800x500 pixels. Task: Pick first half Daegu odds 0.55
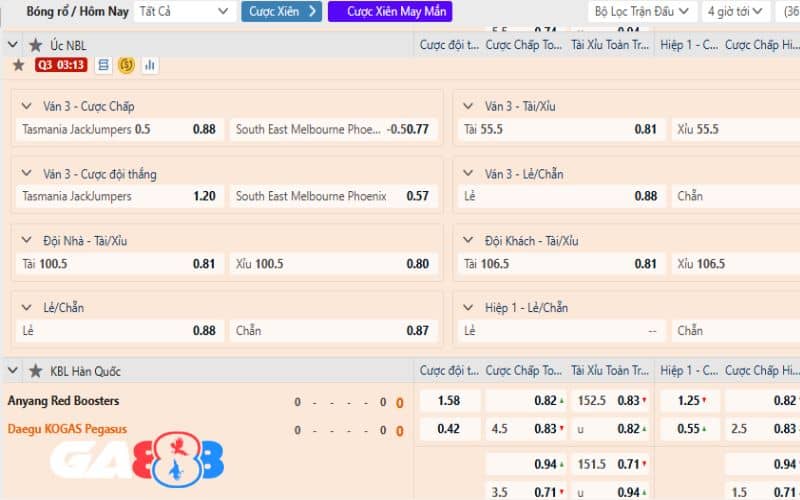[690, 429]
